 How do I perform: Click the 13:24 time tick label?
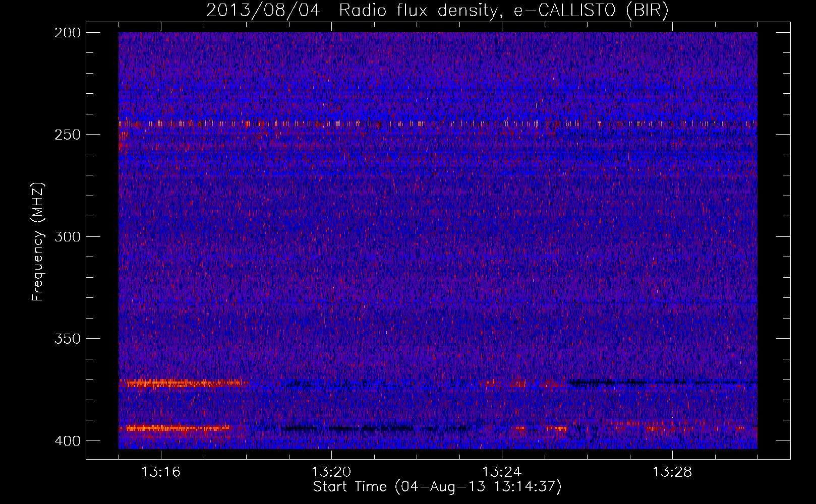tap(502, 472)
